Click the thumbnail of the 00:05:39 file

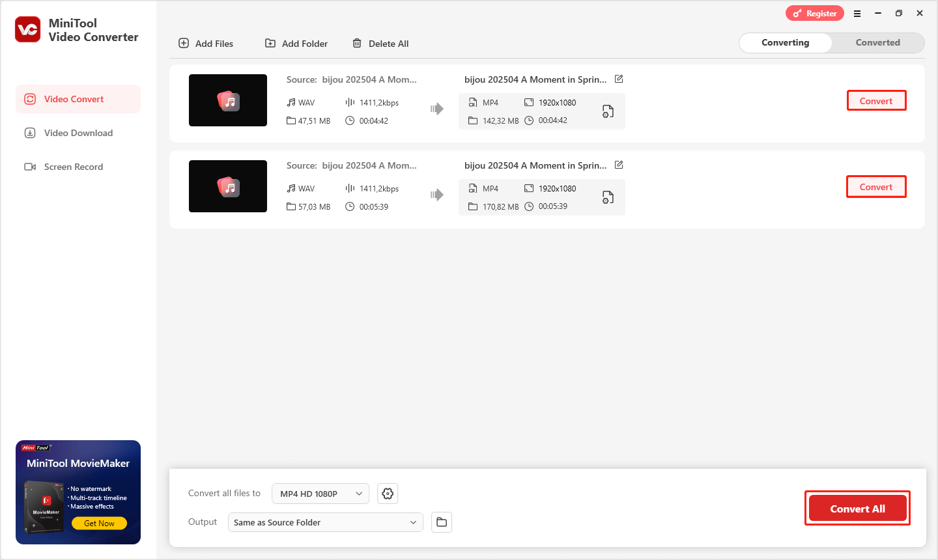pyautogui.click(x=228, y=186)
